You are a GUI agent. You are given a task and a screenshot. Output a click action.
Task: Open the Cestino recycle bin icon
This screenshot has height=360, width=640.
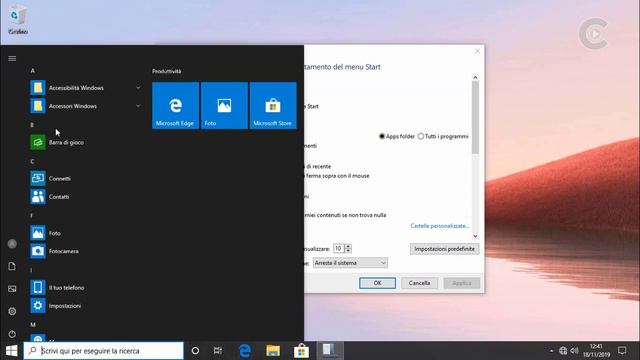[x=18, y=19]
